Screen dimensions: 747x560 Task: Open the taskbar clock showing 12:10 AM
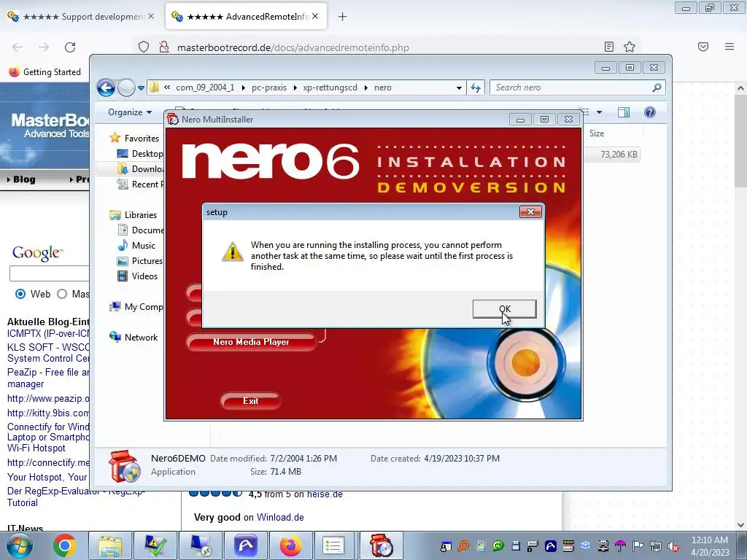click(x=710, y=546)
